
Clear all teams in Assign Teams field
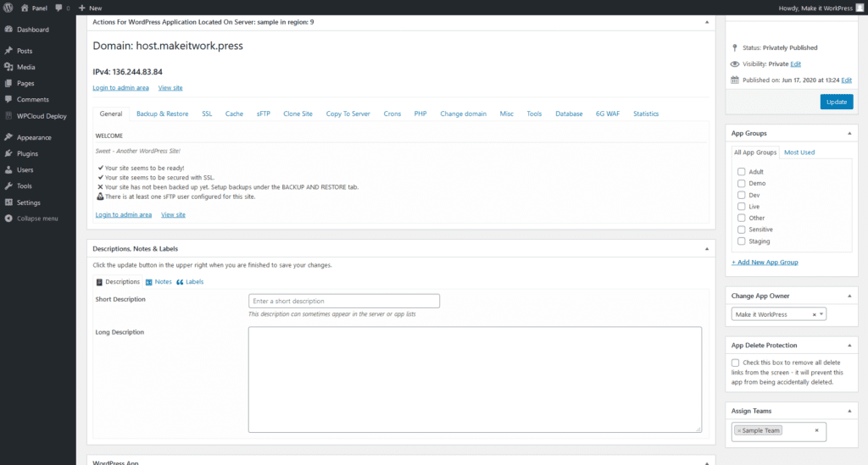(816, 430)
